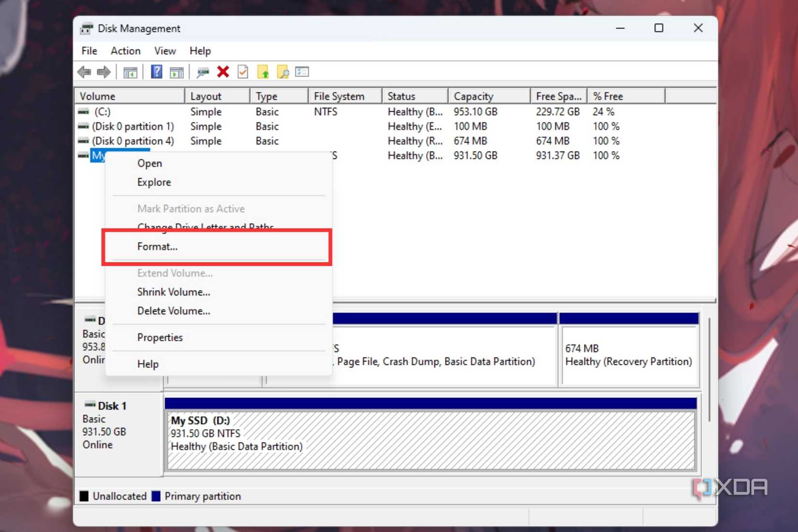Open the View menu
Screen dimensions: 798x532
165,51
